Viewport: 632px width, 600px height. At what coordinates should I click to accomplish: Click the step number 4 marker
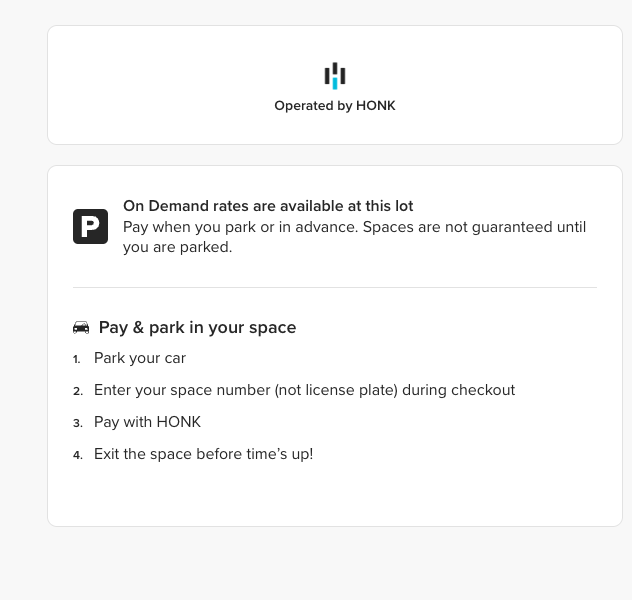(77, 455)
